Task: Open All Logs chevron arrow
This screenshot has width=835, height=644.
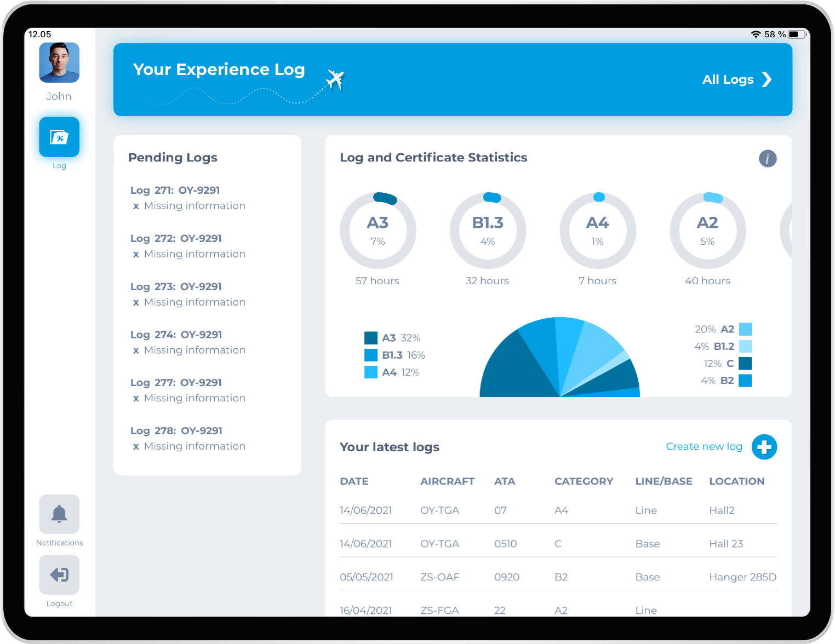Action: (x=767, y=80)
